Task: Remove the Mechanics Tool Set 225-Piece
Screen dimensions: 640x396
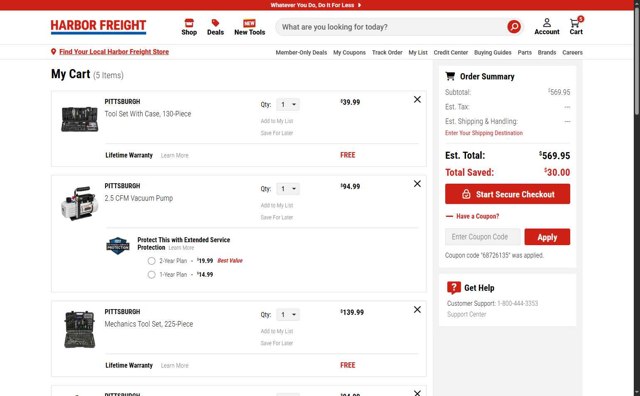Action: tap(417, 309)
